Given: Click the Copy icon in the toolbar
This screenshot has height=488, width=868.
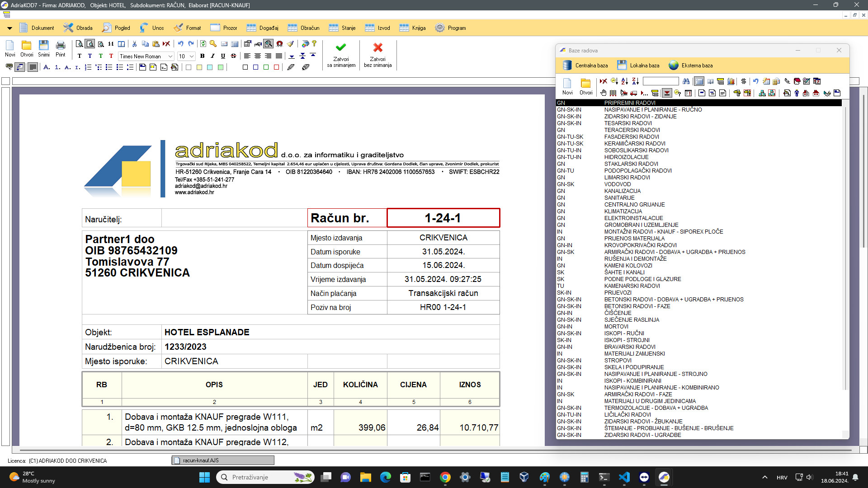Looking at the screenshot, I should [145, 44].
